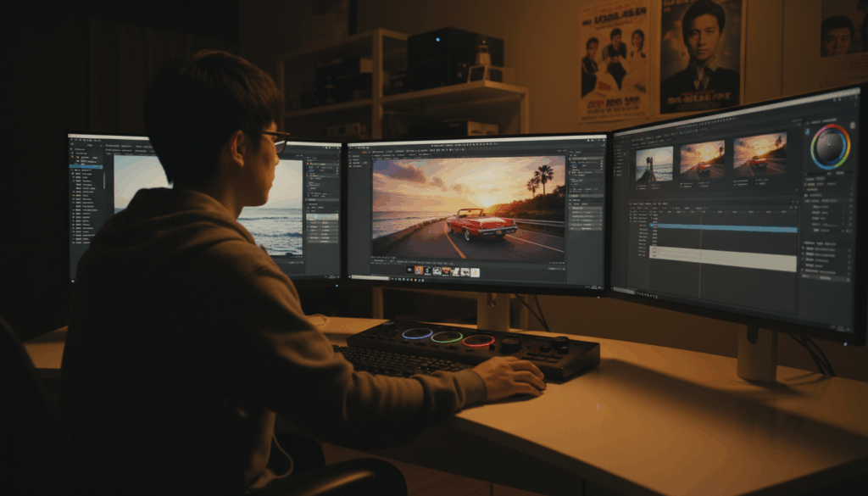Select the first clip thumbnail with the photographer
The height and width of the screenshot is (496, 868).
tap(654, 164)
